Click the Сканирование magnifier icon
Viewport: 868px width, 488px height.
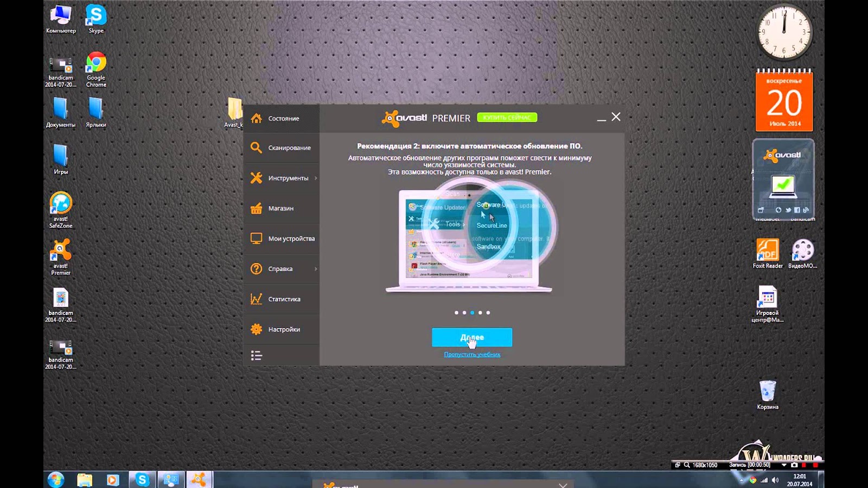(256, 147)
